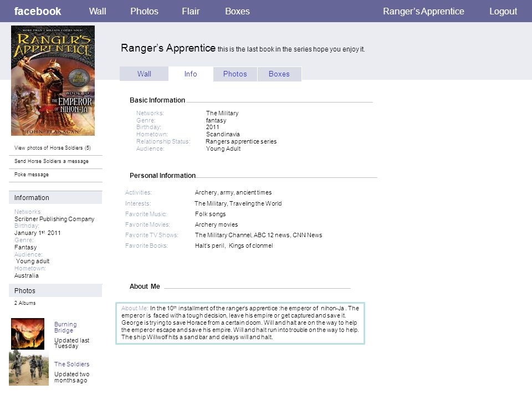Viewport: 532px width, 399px height.
Task: Click the Emperor of Nihon-Ja book cover
Action: click(53, 81)
